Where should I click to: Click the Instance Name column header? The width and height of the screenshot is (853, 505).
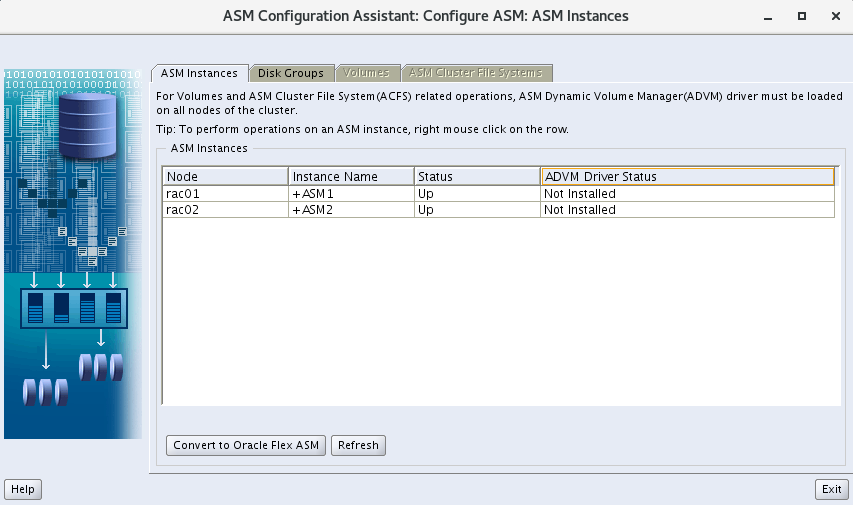tap(351, 177)
